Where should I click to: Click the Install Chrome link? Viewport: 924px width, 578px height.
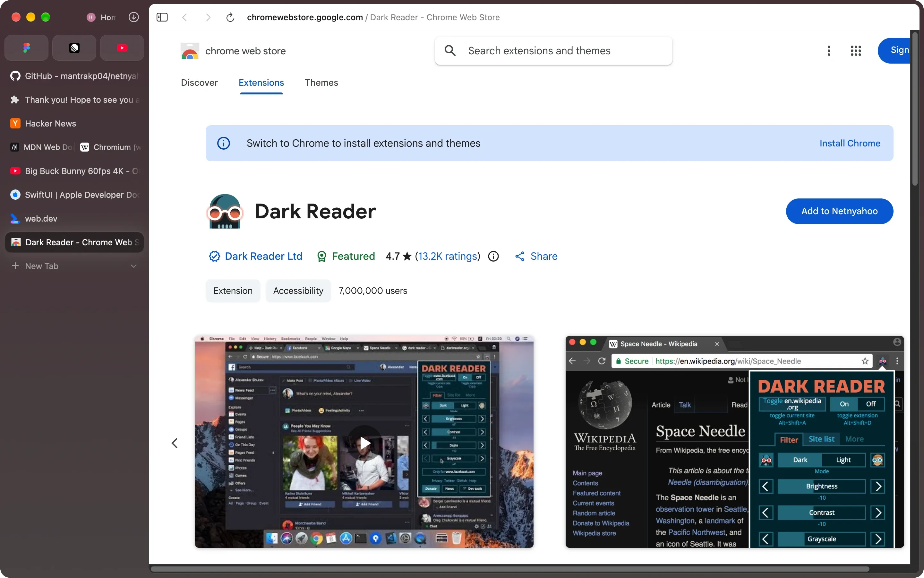click(x=850, y=143)
